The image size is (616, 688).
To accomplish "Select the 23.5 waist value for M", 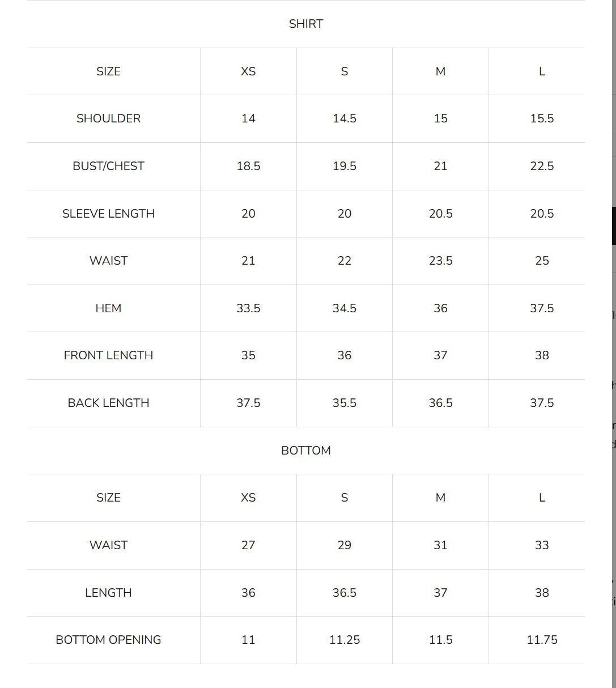I will point(440,261).
